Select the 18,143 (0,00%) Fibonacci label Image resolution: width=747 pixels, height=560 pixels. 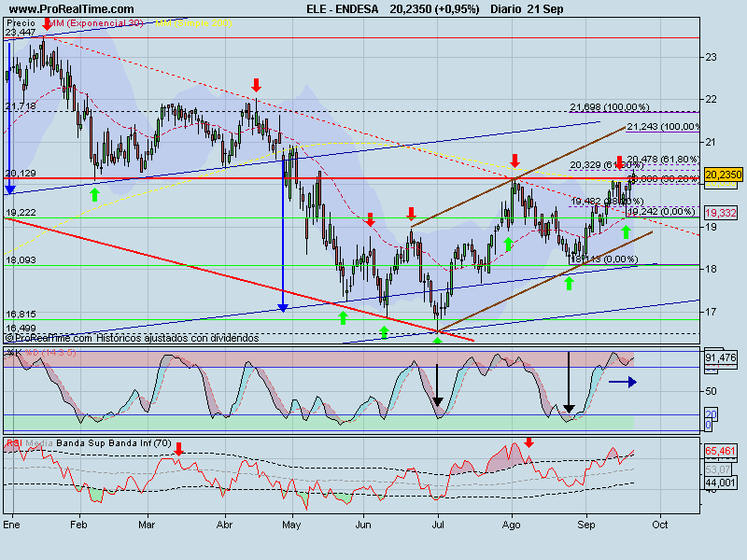coord(604,259)
